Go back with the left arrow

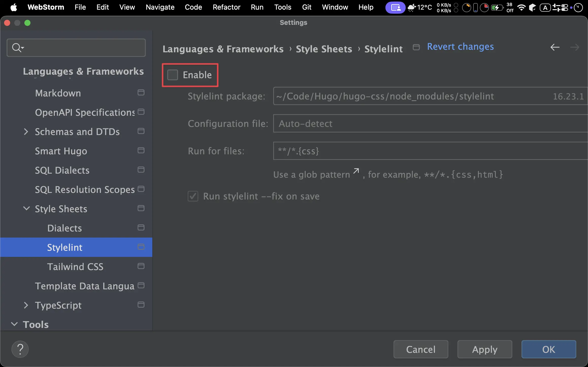point(555,47)
